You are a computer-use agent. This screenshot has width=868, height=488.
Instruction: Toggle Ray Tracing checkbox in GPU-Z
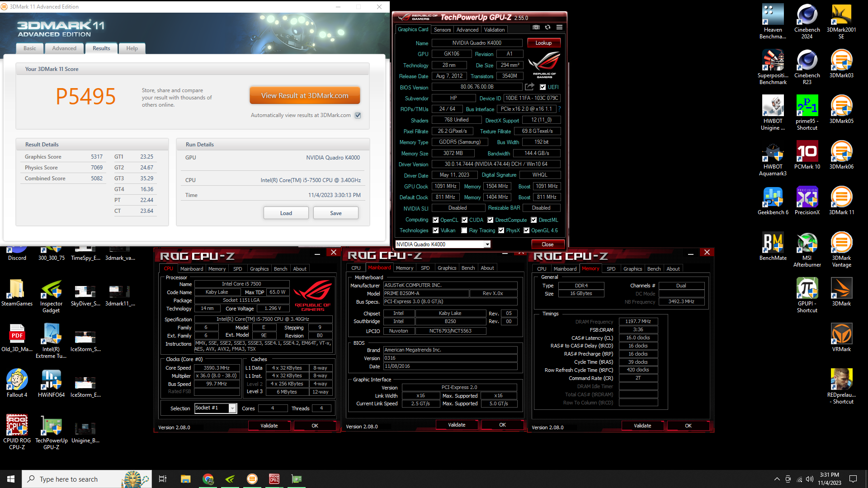464,230
